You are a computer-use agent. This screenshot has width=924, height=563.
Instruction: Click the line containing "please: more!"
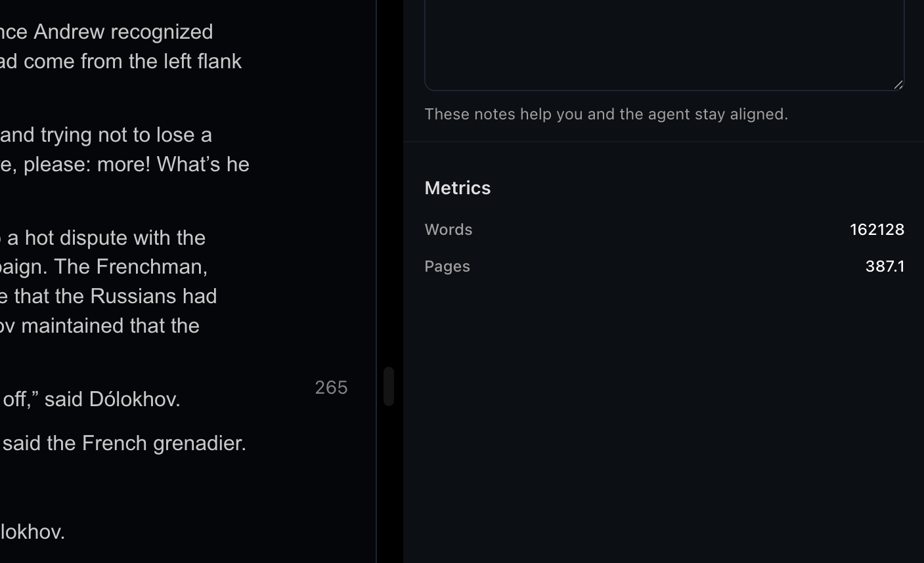(125, 164)
